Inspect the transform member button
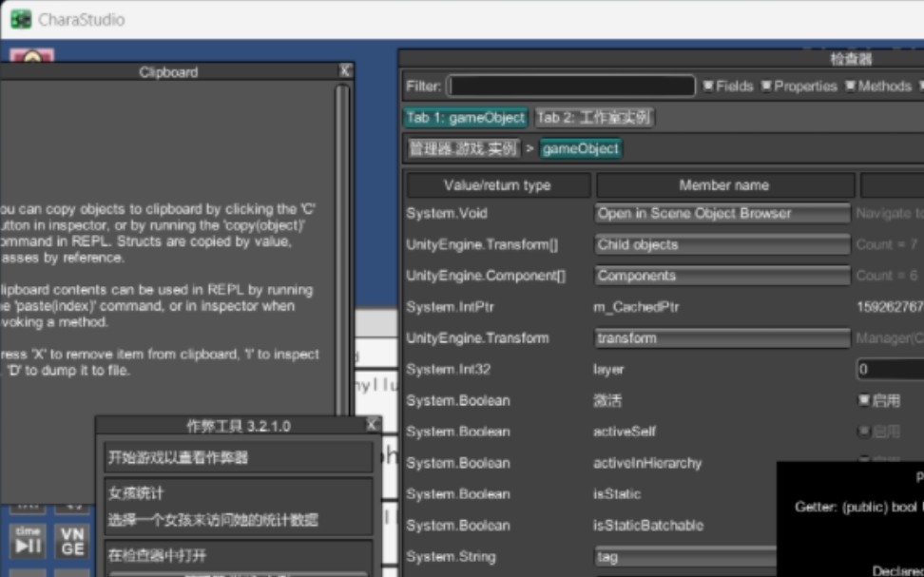 point(722,338)
